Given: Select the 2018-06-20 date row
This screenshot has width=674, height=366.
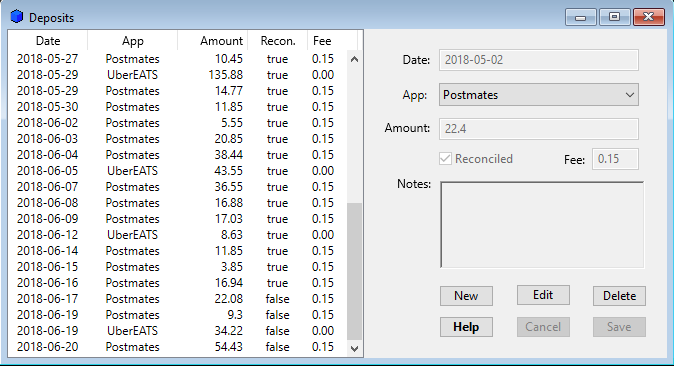Looking at the screenshot, I should [48, 347].
